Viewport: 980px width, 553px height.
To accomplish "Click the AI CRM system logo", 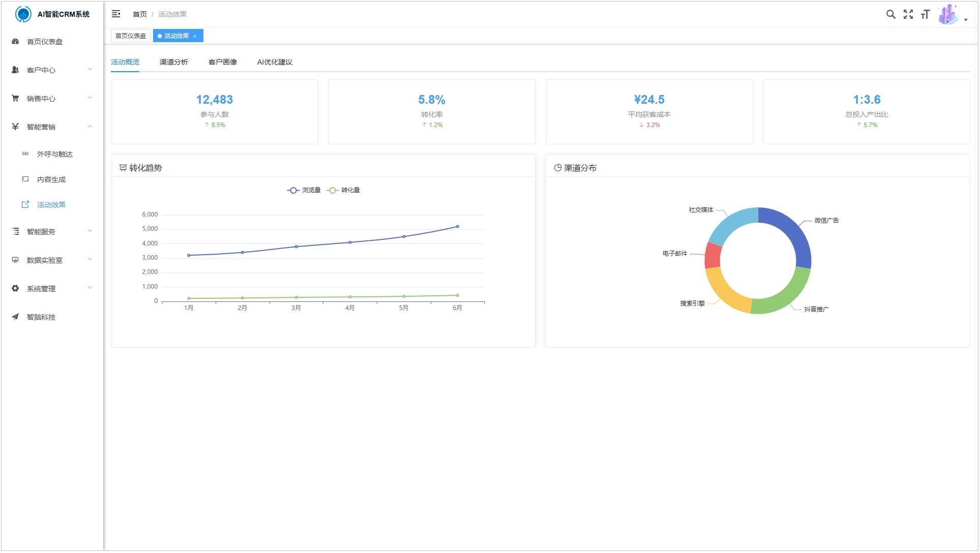I will click(x=23, y=14).
